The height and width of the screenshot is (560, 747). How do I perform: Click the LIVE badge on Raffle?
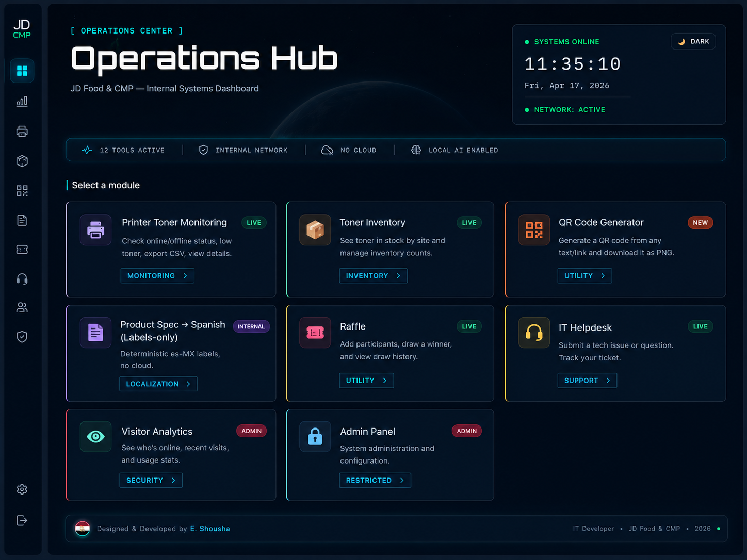(x=469, y=326)
